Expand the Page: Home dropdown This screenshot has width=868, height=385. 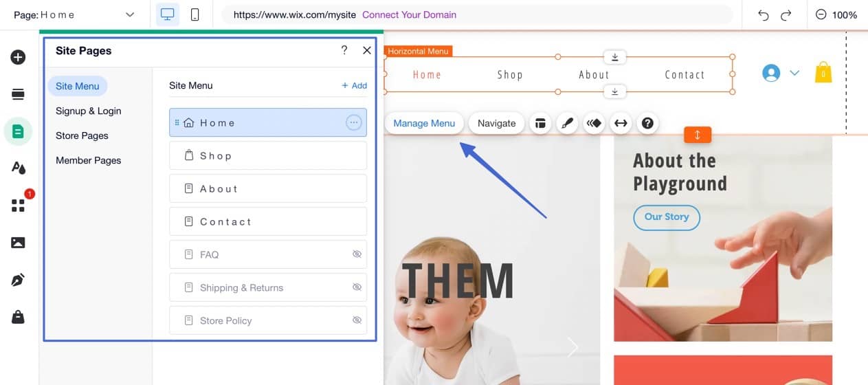pyautogui.click(x=74, y=14)
